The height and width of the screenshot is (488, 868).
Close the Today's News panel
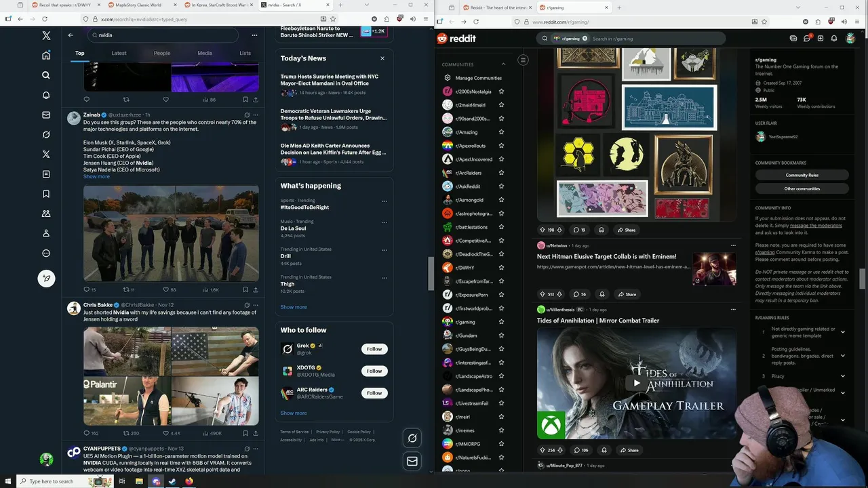coord(382,58)
